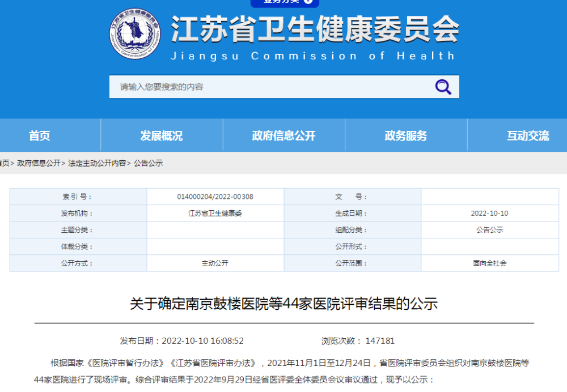
Task: Focus the site search input field
Action: tap(284, 87)
